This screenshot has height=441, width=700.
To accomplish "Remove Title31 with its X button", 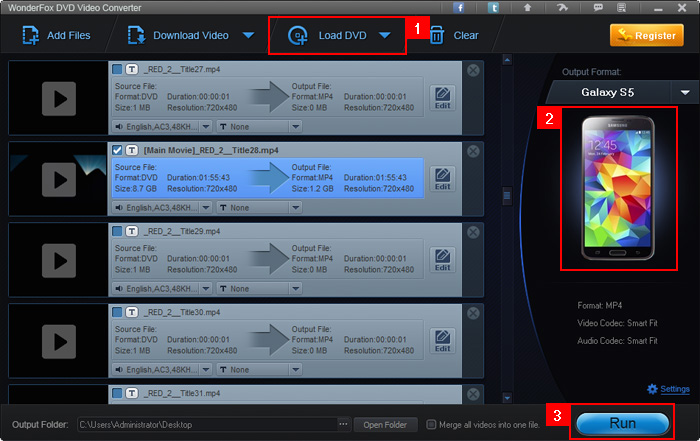I will (x=473, y=394).
